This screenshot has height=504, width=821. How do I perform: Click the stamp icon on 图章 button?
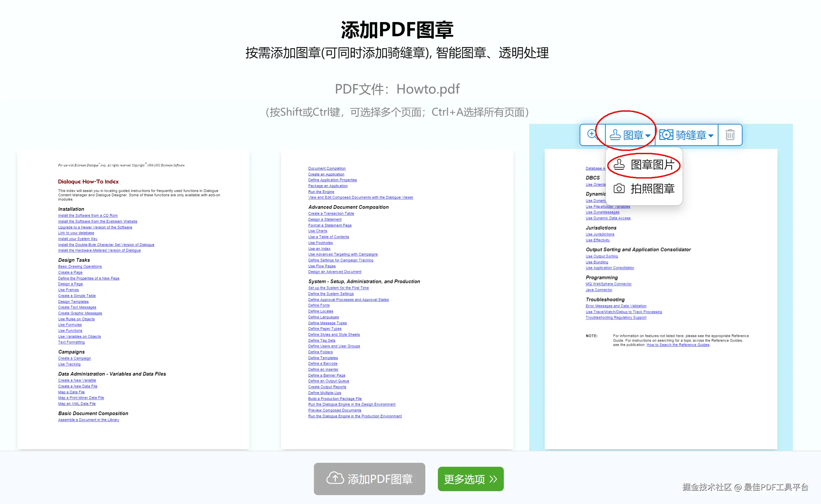coord(615,135)
